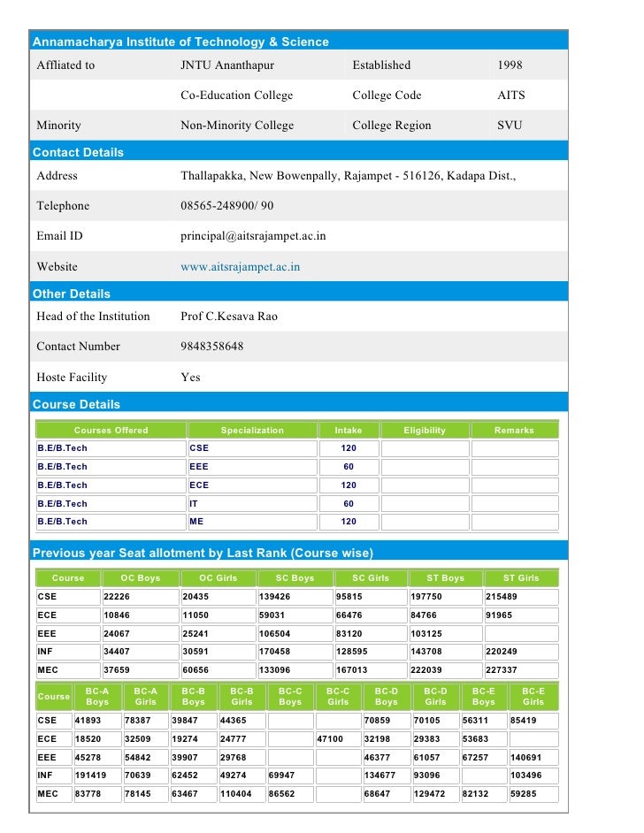Viewport: 644px width, 833px height.
Task: Click the ST Girls column header
Action: tap(521, 578)
